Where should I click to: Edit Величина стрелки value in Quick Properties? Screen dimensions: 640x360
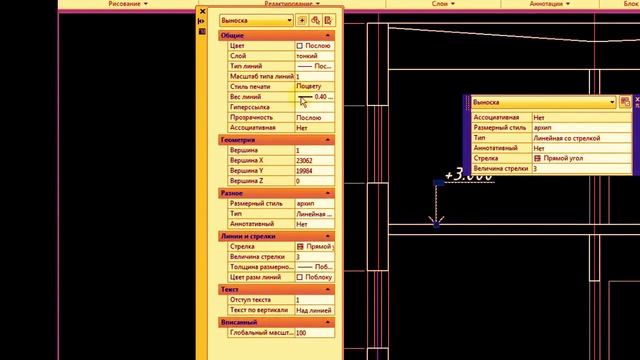pos(582,169)
